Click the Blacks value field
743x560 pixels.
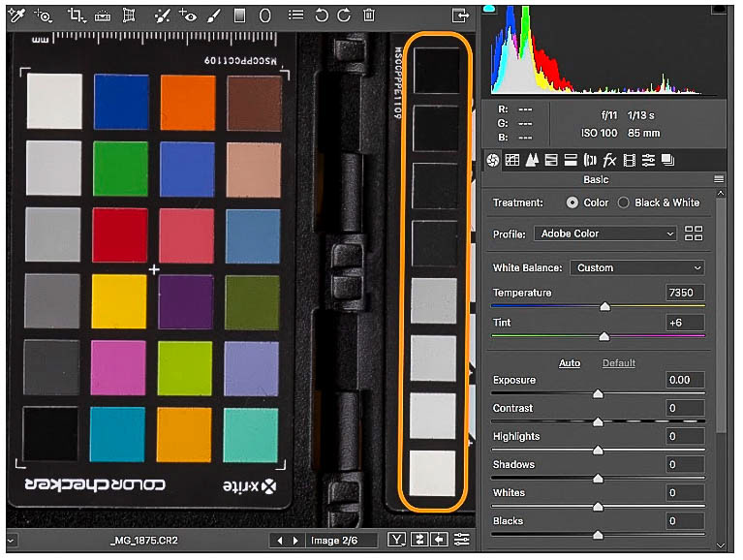coord(685,521)
